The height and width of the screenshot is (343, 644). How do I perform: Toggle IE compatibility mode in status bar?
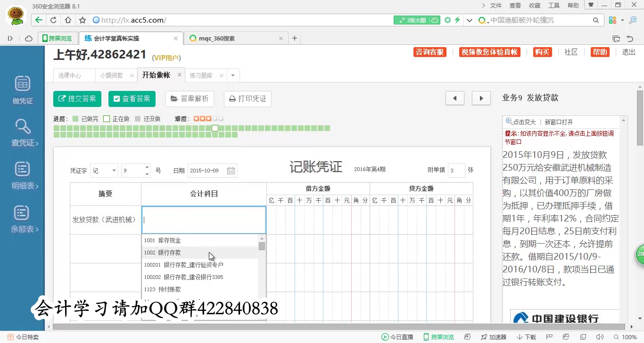pos(566,337)
